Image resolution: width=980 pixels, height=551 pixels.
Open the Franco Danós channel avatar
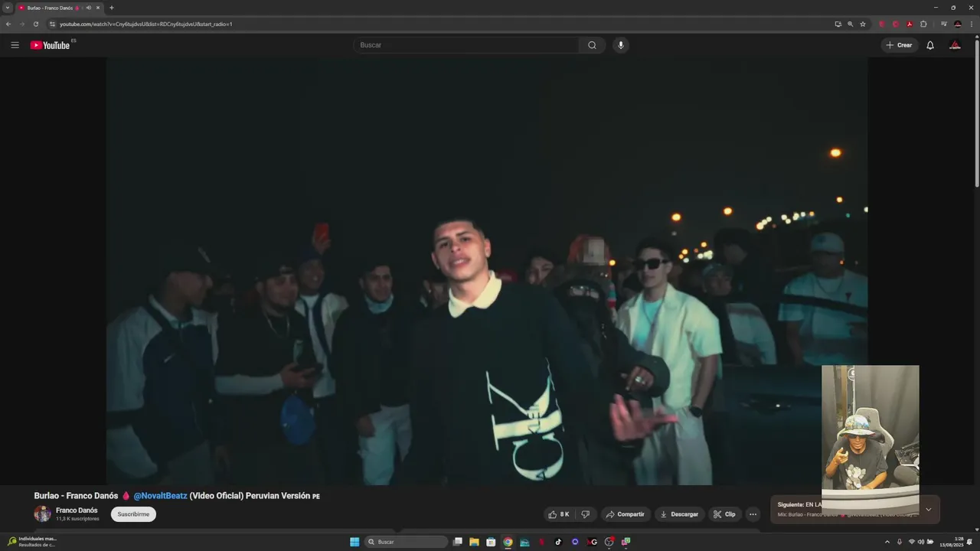point(42,514)
